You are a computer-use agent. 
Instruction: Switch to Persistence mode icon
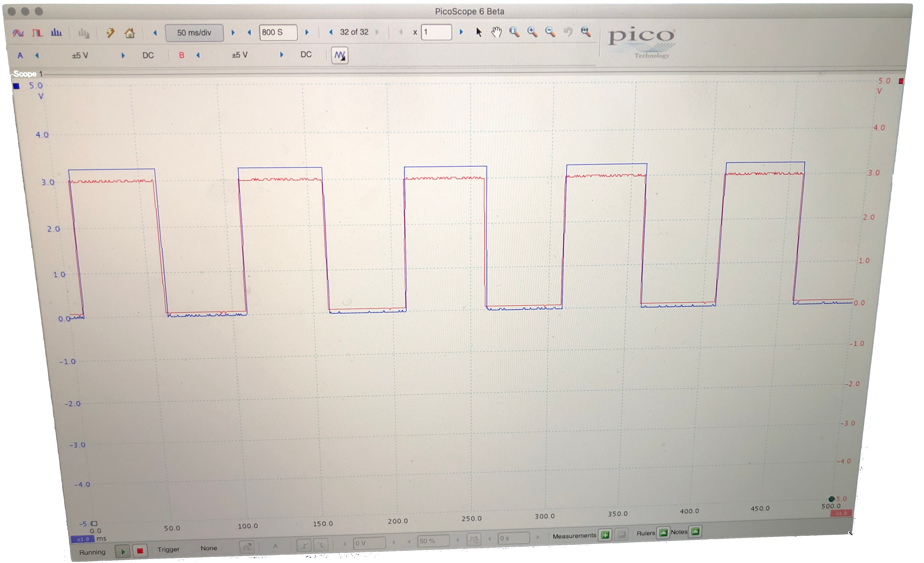pyautogui.click(x=37, y=33)
